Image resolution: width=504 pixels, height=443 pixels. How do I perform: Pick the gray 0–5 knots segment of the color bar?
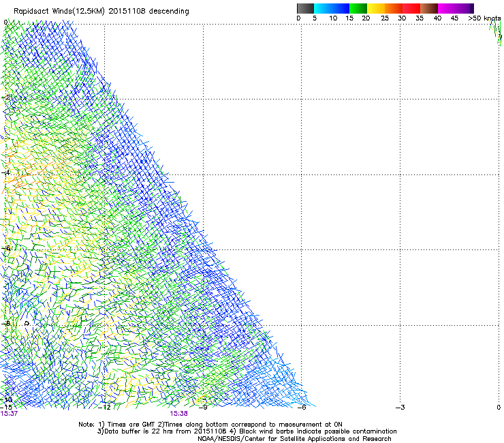click(x=305, y=8)
